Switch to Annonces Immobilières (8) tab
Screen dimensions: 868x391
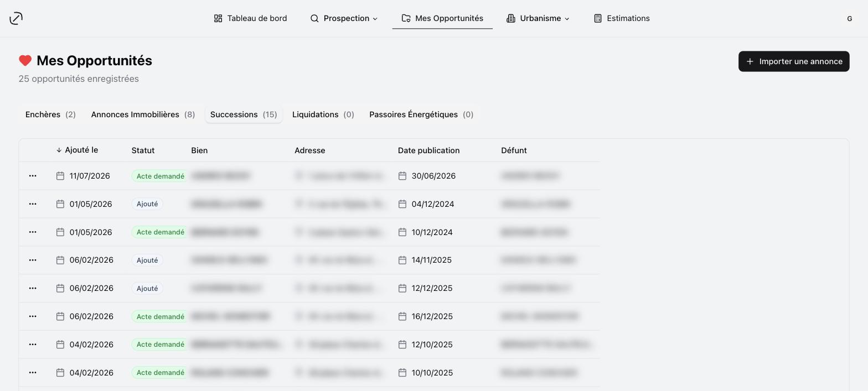coord(143,114)
